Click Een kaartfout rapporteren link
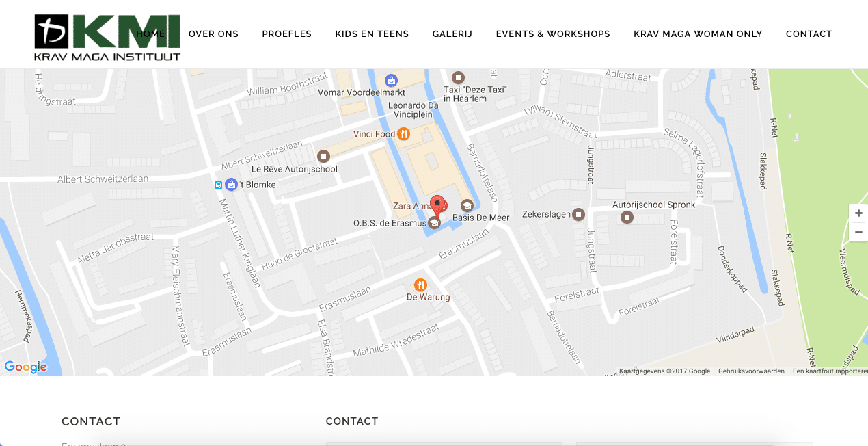Viewport: 868px width, 446px height. tap(830, 371)
